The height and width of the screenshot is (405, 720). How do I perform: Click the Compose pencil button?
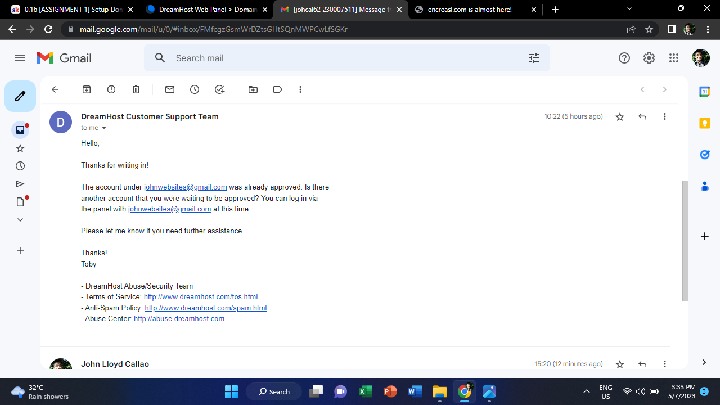pyautogui.click(x=20, y=96)
